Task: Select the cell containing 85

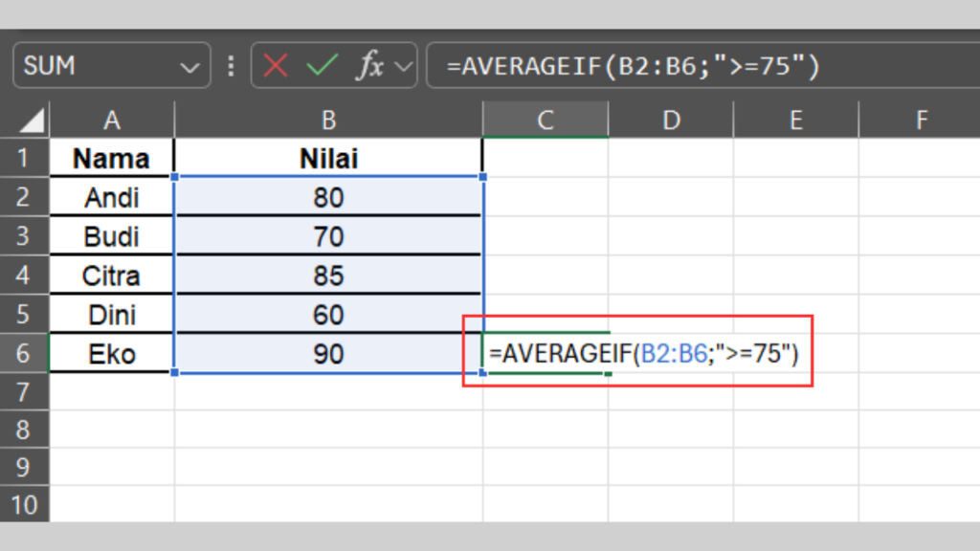Action: (328, 275)
